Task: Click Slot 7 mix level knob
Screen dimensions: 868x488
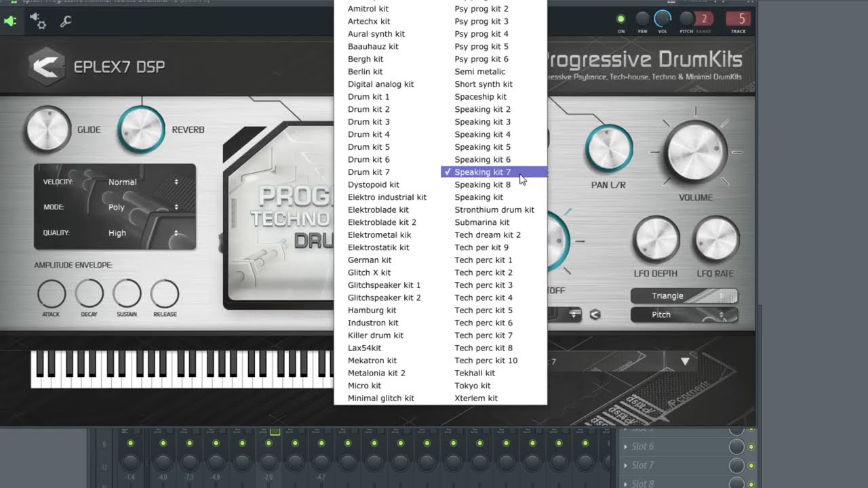Action: point(736,466)
